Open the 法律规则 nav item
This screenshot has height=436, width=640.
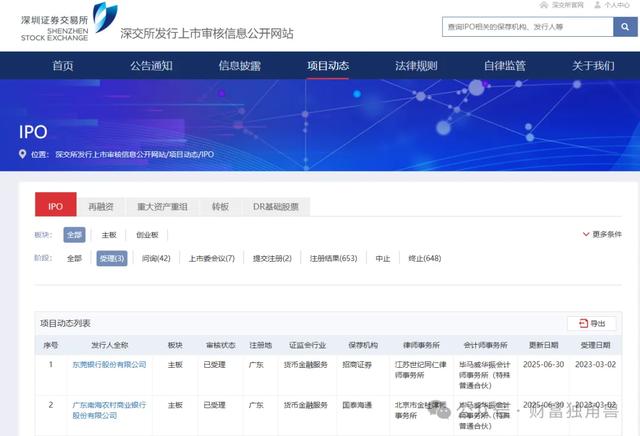(416, 66)
